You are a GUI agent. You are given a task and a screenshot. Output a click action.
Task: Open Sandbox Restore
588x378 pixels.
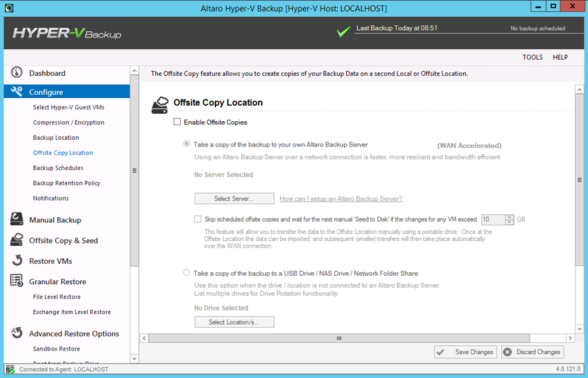coord(57,349)
